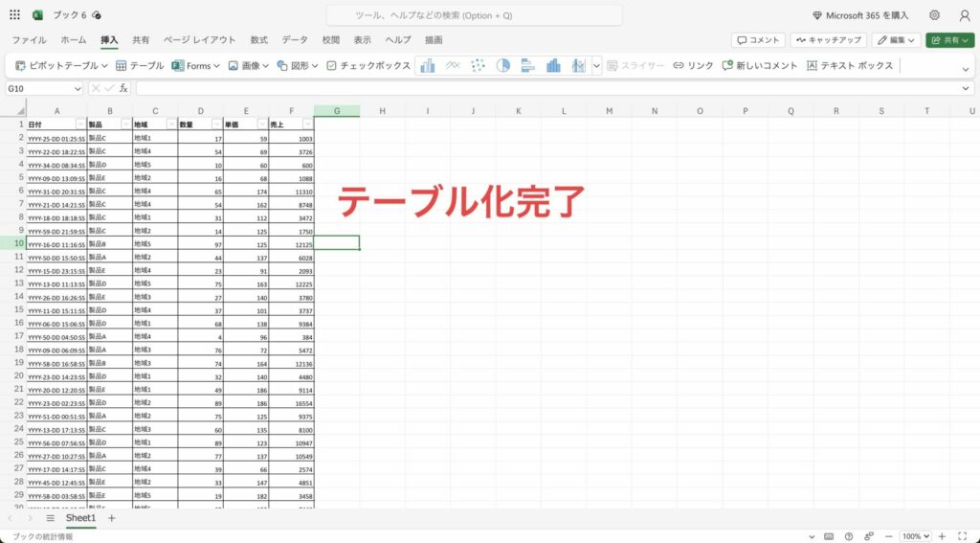Insert a pie chart from the ribbon
The image size is (980, 543).
(x=503, y=66)
